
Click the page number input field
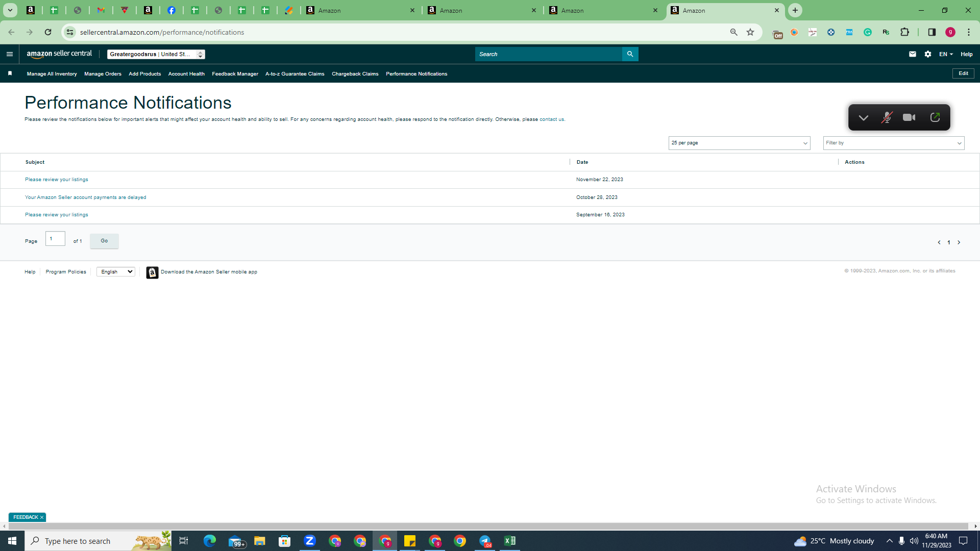click(55, 239)
